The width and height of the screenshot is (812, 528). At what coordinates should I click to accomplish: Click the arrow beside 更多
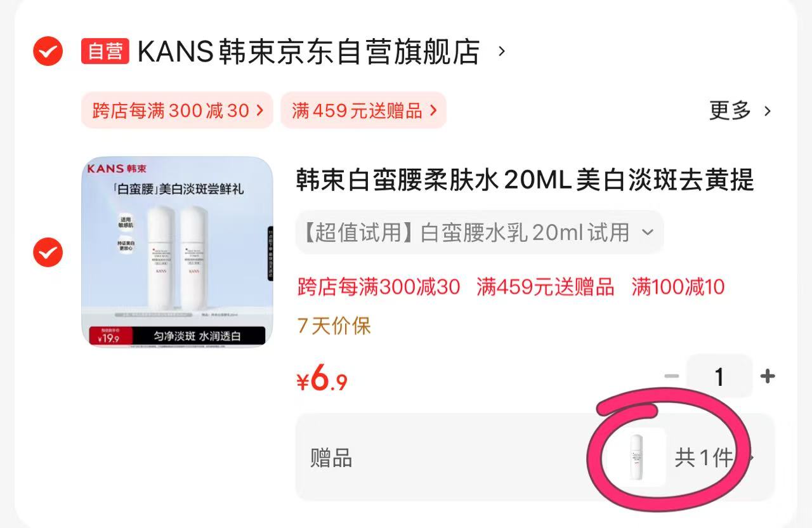(x=768, y=111)
